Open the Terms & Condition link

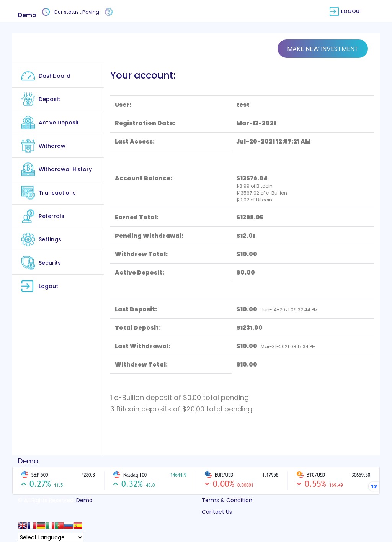[x=227, y=500]
